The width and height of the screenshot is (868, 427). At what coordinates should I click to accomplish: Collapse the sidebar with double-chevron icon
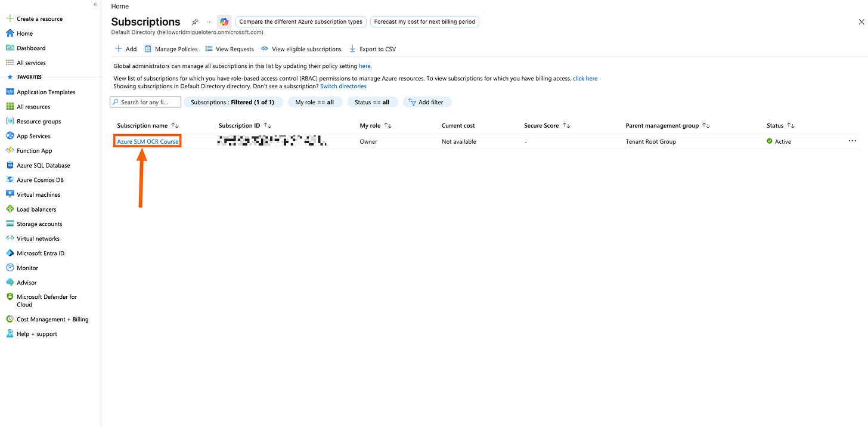point(95,4)
